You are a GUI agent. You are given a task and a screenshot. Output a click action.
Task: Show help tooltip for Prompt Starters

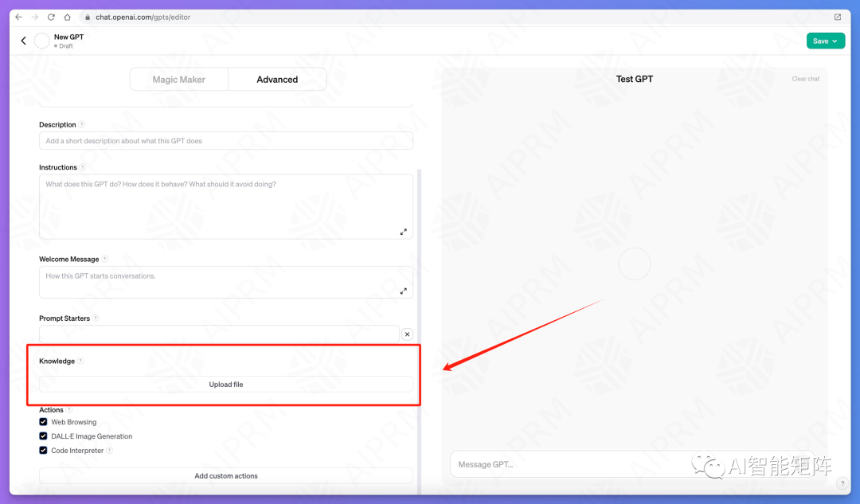click(96, 318)
